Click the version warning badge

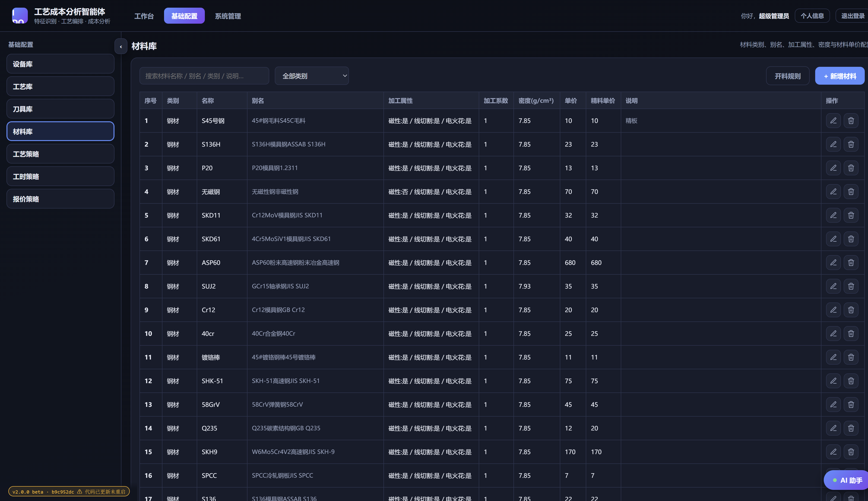(x=69, y=492)
